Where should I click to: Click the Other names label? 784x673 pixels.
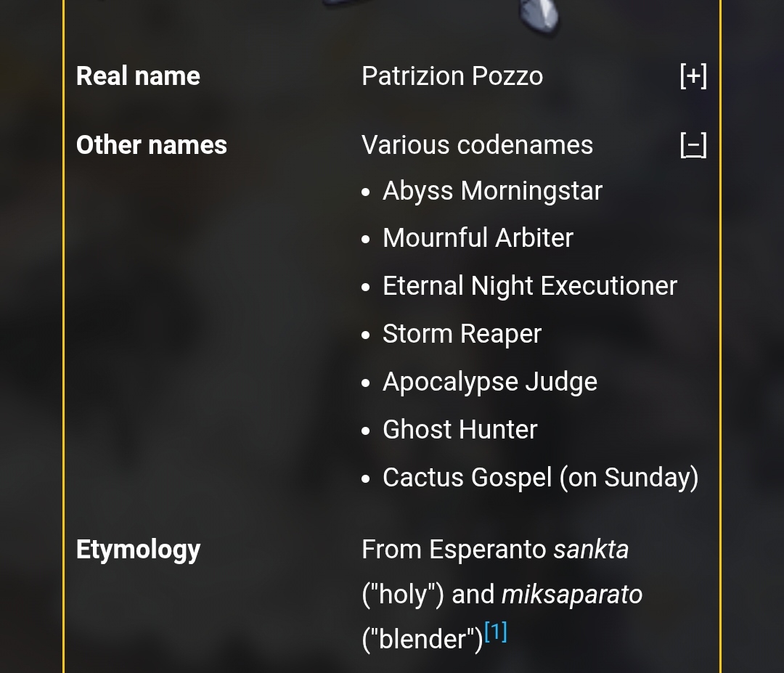pos(152,145)
